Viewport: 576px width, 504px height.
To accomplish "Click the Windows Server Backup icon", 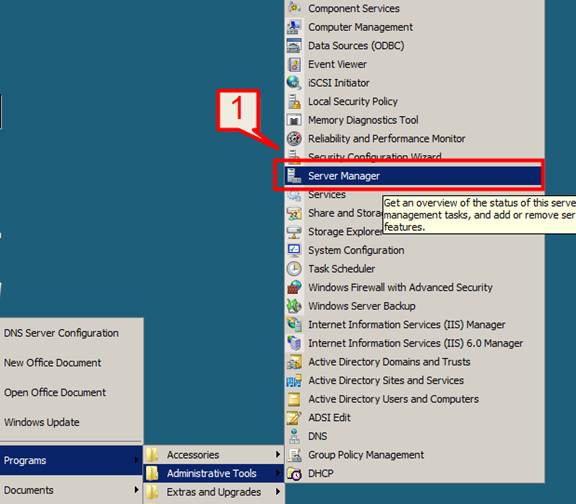I will pos(294,306).
